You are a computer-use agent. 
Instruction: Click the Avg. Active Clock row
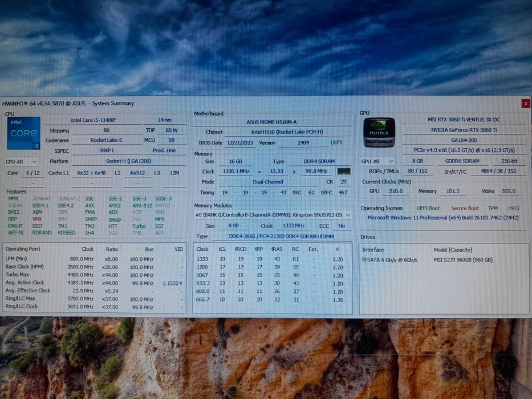[94, 283]
